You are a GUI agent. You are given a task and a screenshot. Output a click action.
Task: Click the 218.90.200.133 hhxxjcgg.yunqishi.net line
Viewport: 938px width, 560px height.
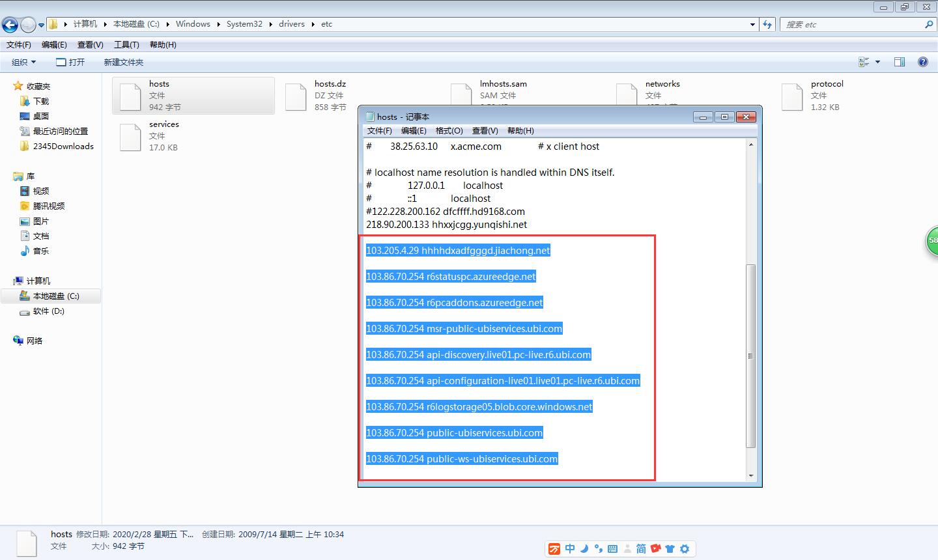pyautogui.click(x=446, y=225)
